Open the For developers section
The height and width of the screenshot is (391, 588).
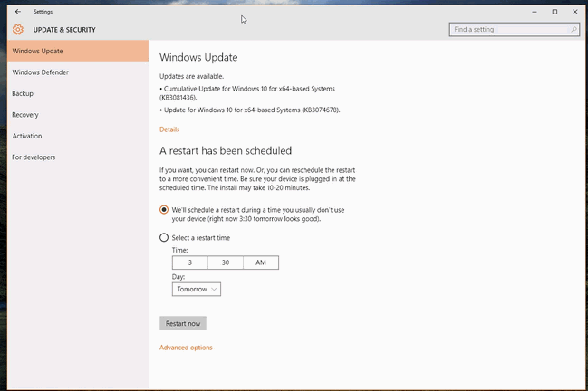tap(78, 157)
